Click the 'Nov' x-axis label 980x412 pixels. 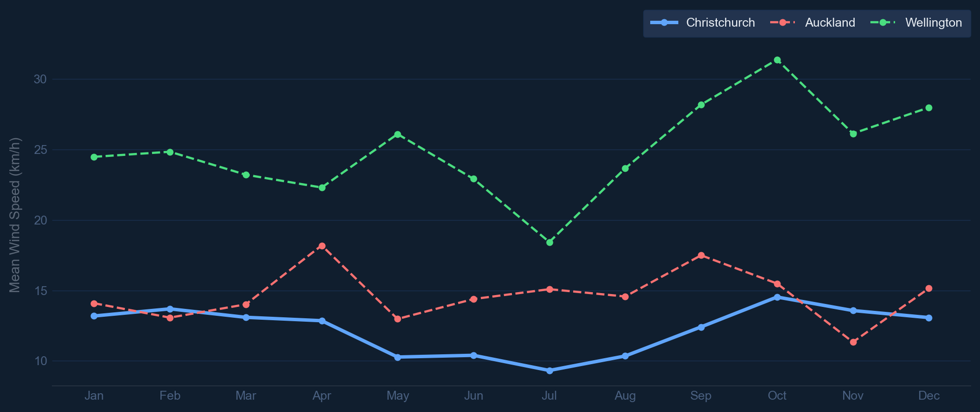click(x=853, y=396)
